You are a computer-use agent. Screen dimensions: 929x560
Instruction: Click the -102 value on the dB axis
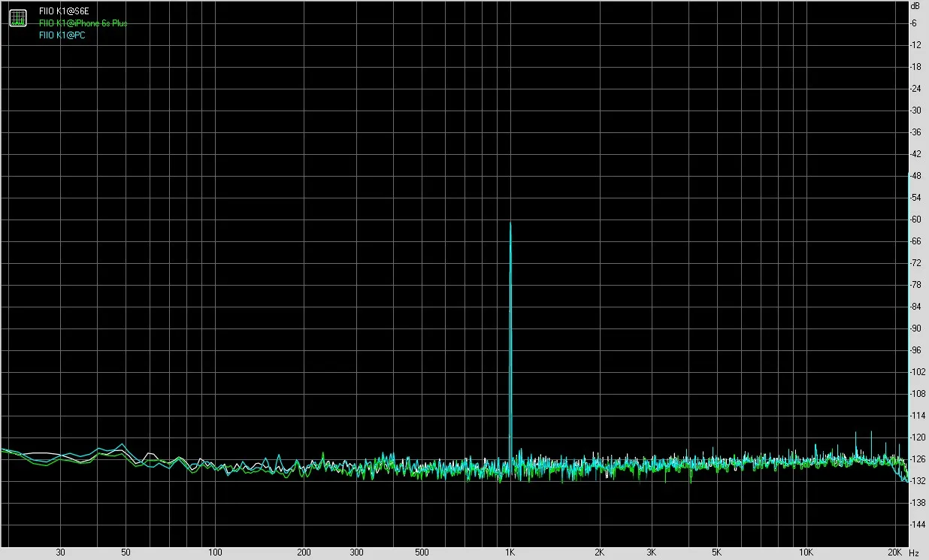(917, 372)
